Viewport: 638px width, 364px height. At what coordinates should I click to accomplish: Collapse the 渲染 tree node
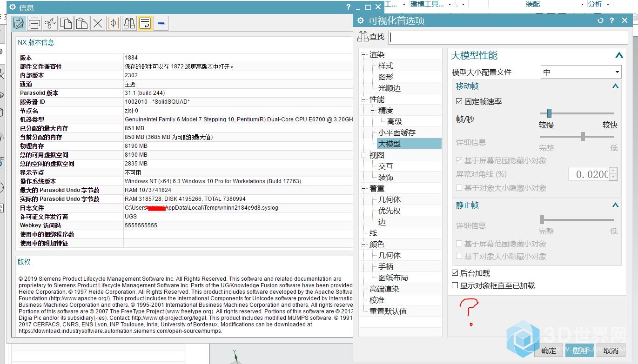tap(363, 55)
